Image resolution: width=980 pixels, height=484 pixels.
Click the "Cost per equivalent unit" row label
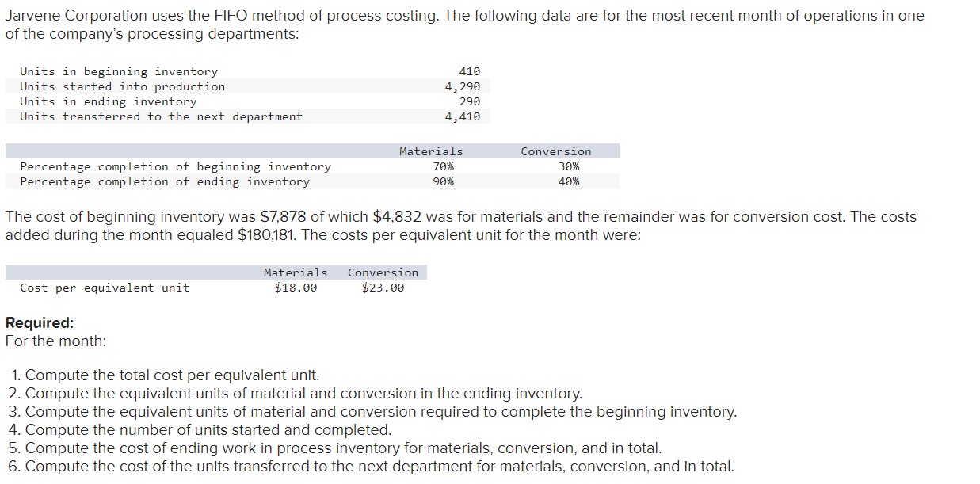click(x=105, y=288)
